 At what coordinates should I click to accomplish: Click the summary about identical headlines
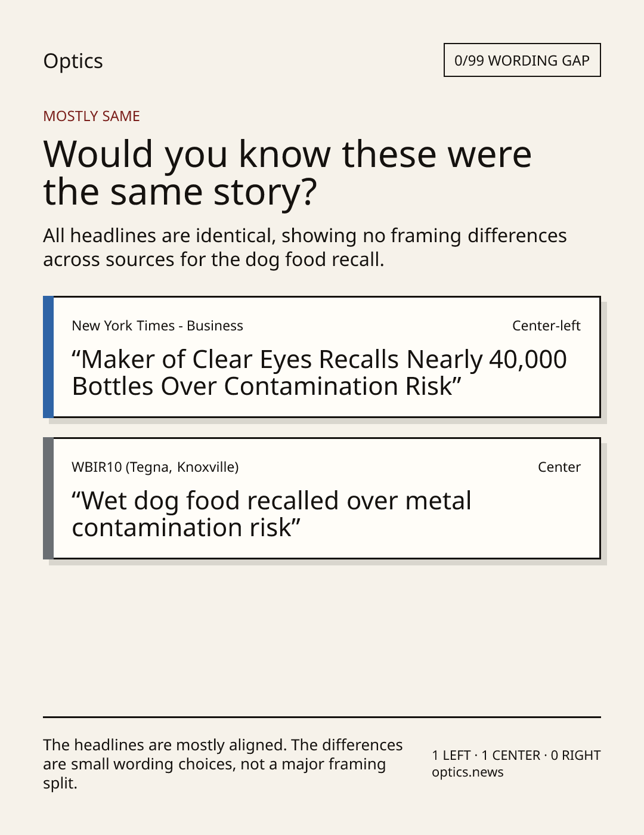pos(305,248)
